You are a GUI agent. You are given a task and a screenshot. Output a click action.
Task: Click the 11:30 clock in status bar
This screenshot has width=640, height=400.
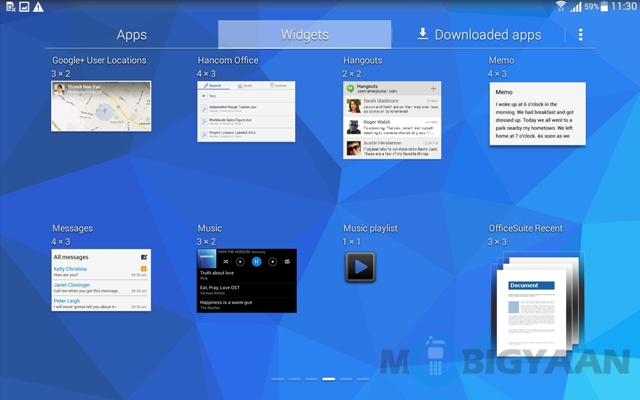pos(624,6)
